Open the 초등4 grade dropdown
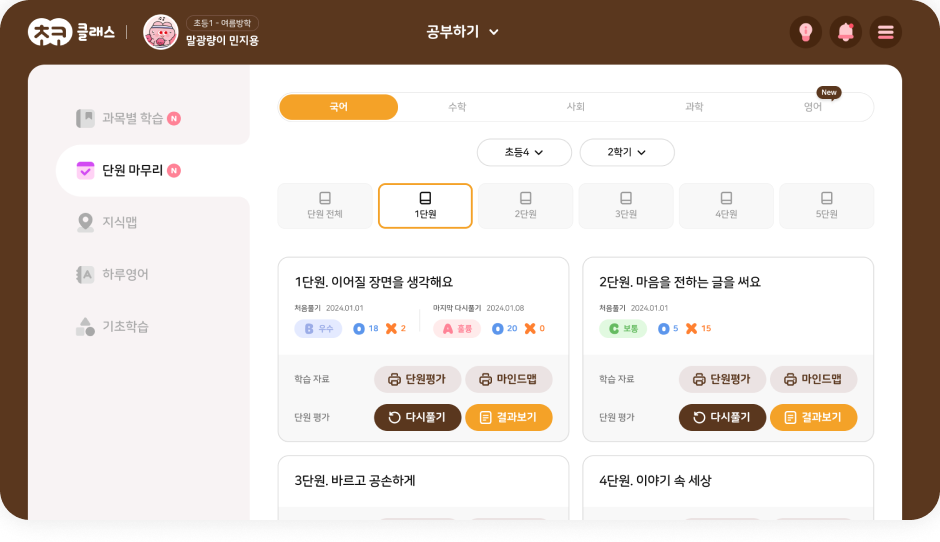 [x=524, y=152]
